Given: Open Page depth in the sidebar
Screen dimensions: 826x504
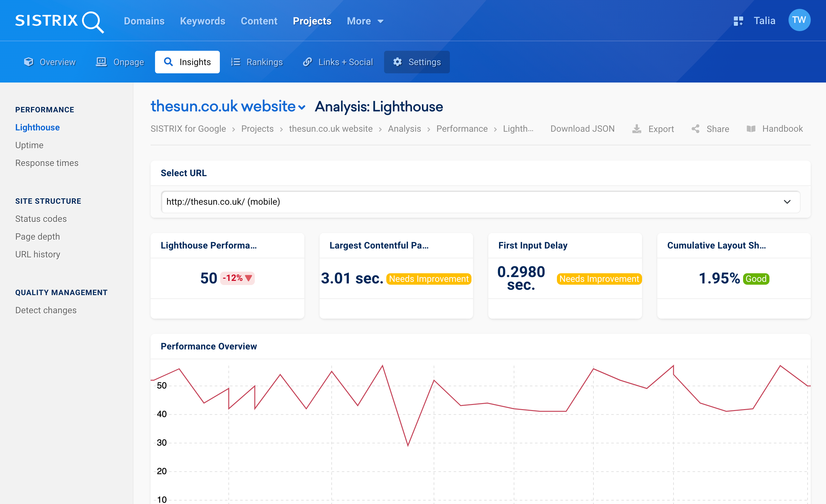Looking at the screenshot, I should point(37,237).
